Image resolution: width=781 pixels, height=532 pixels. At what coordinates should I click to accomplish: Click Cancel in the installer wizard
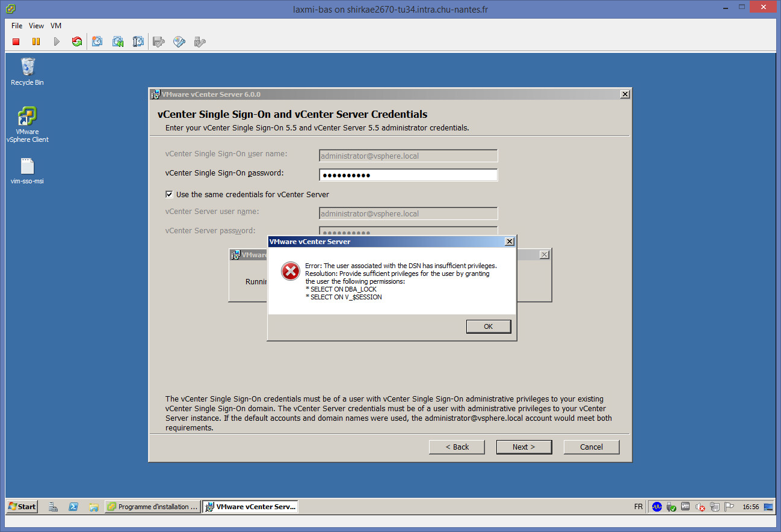(x=591, y=447)
